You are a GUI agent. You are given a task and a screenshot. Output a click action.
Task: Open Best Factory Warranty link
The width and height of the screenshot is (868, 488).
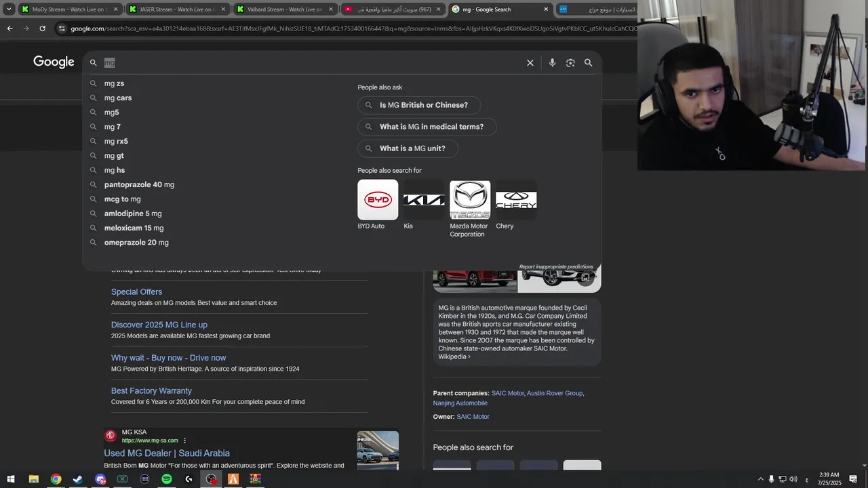coord(151,391)
